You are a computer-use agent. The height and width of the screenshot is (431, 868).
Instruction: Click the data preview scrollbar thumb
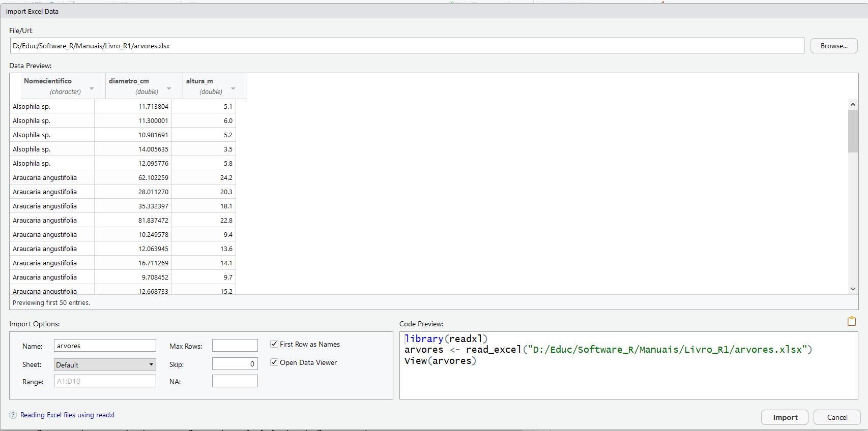(853, 131)
